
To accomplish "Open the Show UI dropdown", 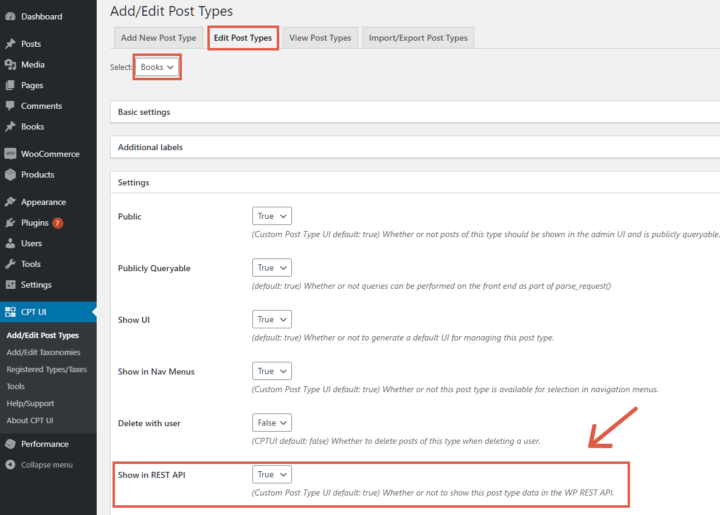I will 272,319.
